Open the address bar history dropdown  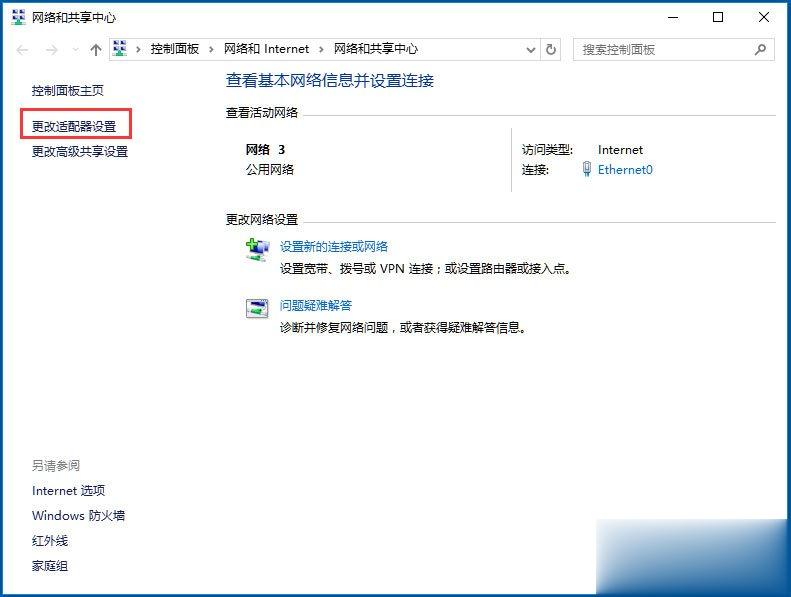coord(531,49)
